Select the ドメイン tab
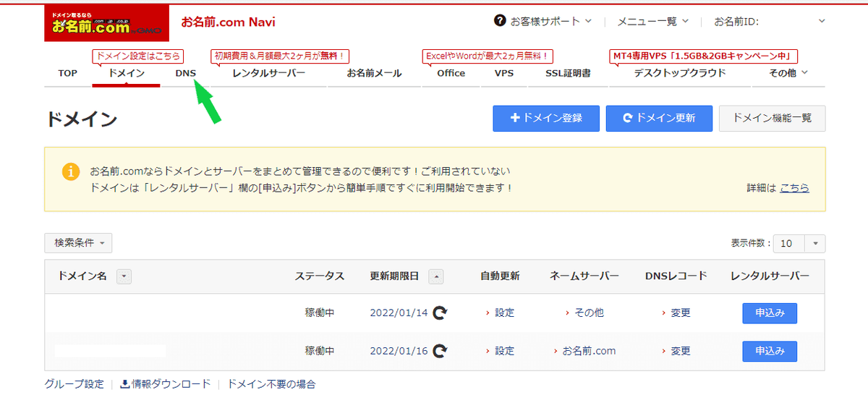Viewport: 868px width, 416px height. 127,73
